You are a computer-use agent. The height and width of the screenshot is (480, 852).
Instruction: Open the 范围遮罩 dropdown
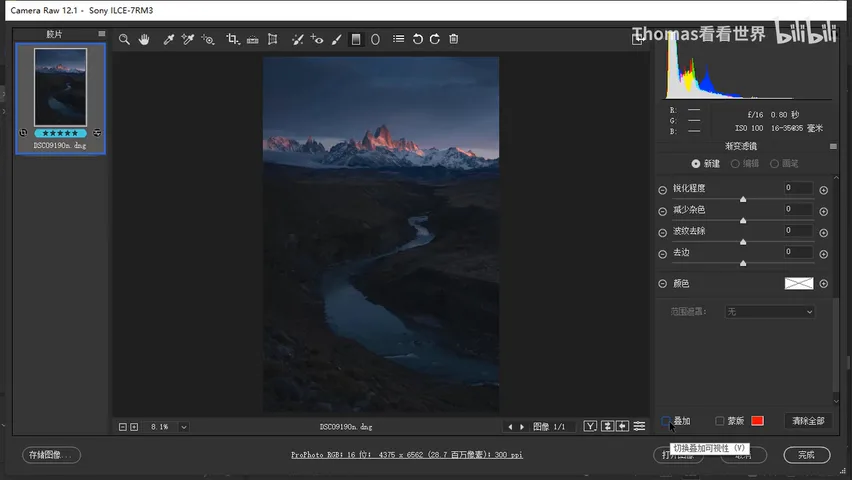click(769, 311)
